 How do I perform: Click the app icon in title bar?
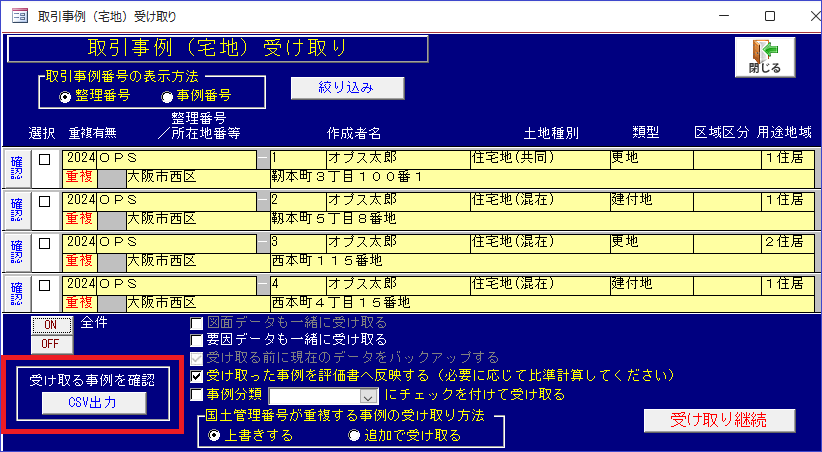(18, 16)
